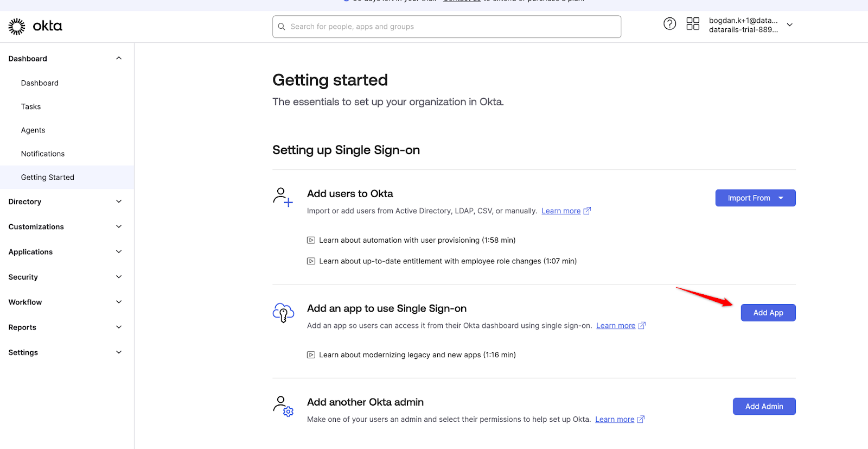Play the employee role changes entitlement video

click(442, 261)
